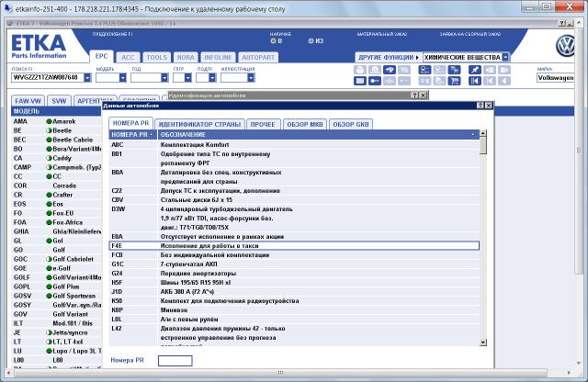This screenshot has height=382, width=588.
Task: Open the VIN search field dropdown
Action: [x=87, y=78]
